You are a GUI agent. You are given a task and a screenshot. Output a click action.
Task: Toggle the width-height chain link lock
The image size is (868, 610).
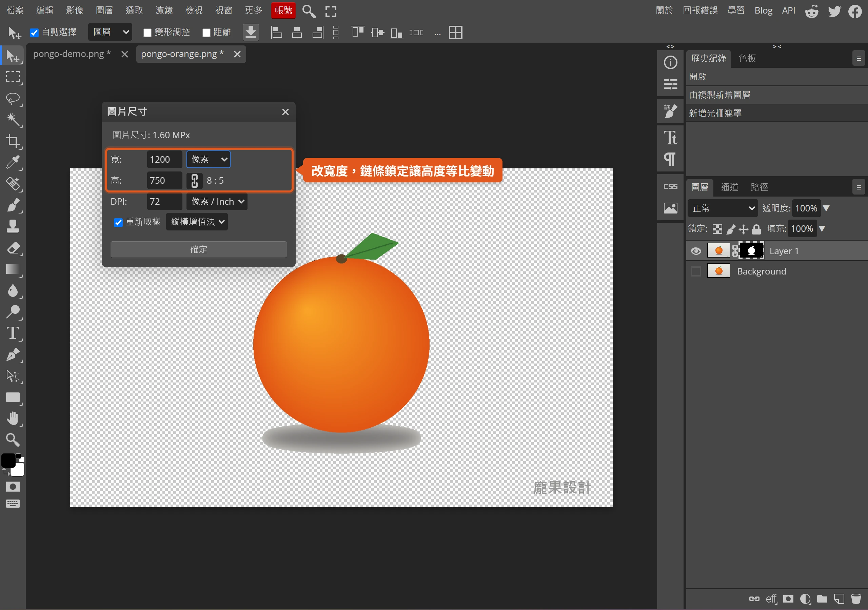[194, 181]
